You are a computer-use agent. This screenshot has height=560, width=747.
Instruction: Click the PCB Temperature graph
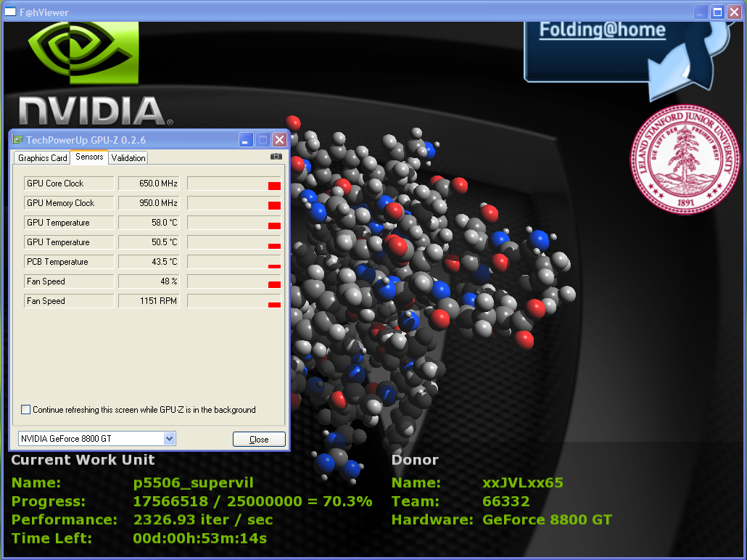(x=234, y=262)
